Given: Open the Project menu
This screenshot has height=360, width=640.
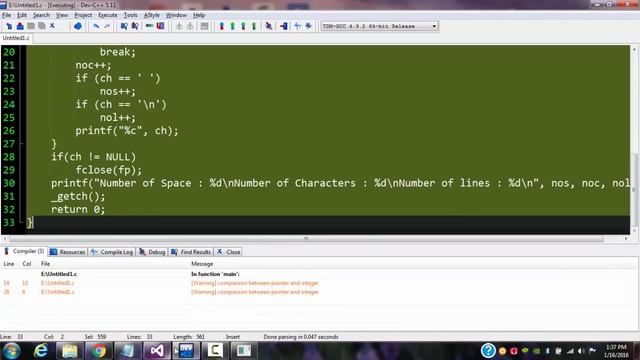Looking at the screenshot, I should click(x=83, y=15).
